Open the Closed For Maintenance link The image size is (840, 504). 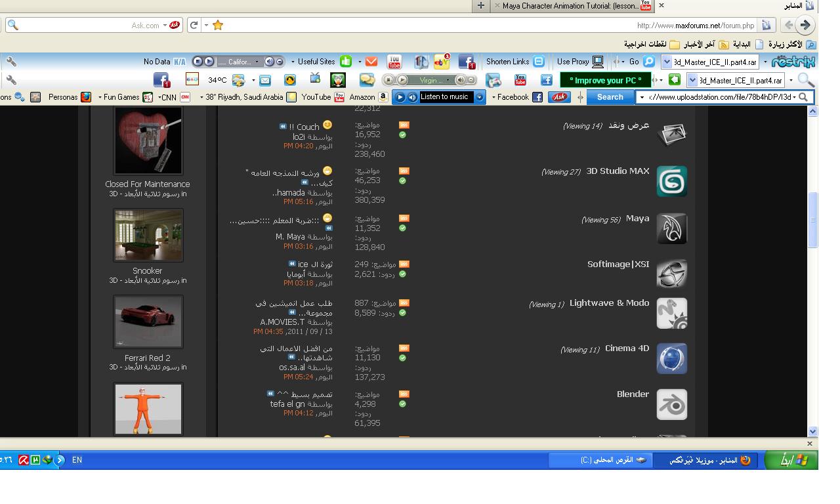tap(148, 184)
